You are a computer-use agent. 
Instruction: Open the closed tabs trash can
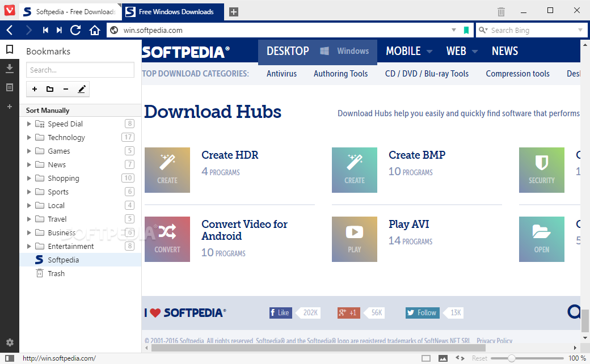pos(501,12)
